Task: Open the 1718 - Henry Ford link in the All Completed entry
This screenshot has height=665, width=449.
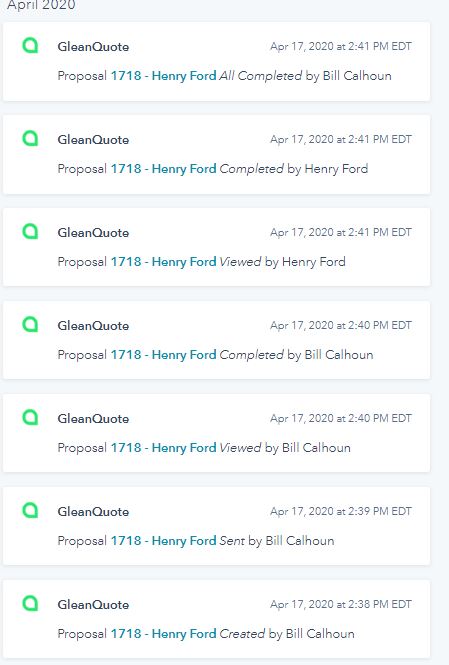Action: click(x=164, y=76)
